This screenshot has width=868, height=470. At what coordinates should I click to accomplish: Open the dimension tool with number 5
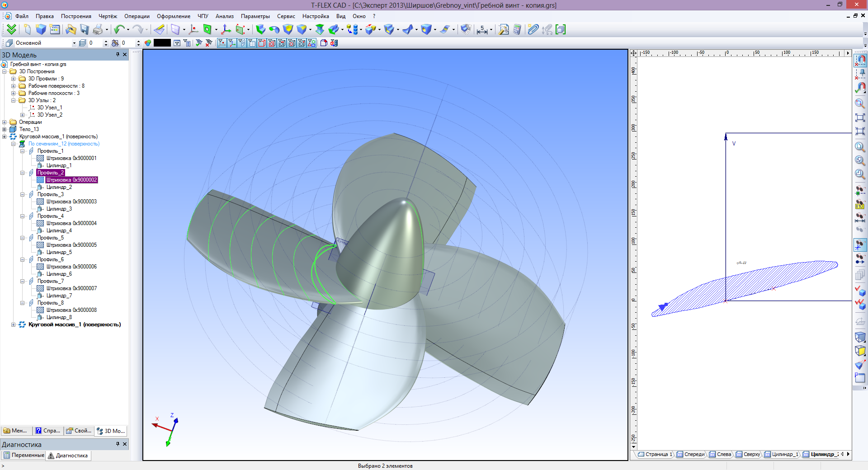(482, 29)
